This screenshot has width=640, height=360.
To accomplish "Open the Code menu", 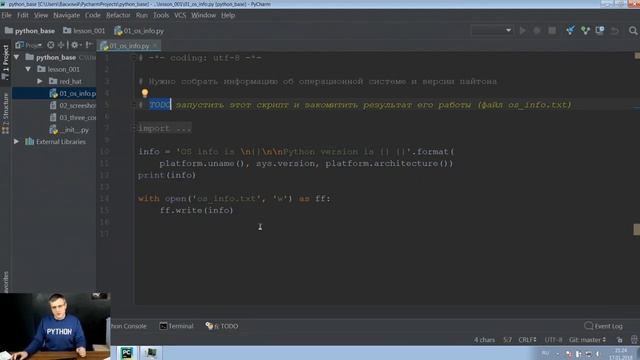I will click(93, 15).
